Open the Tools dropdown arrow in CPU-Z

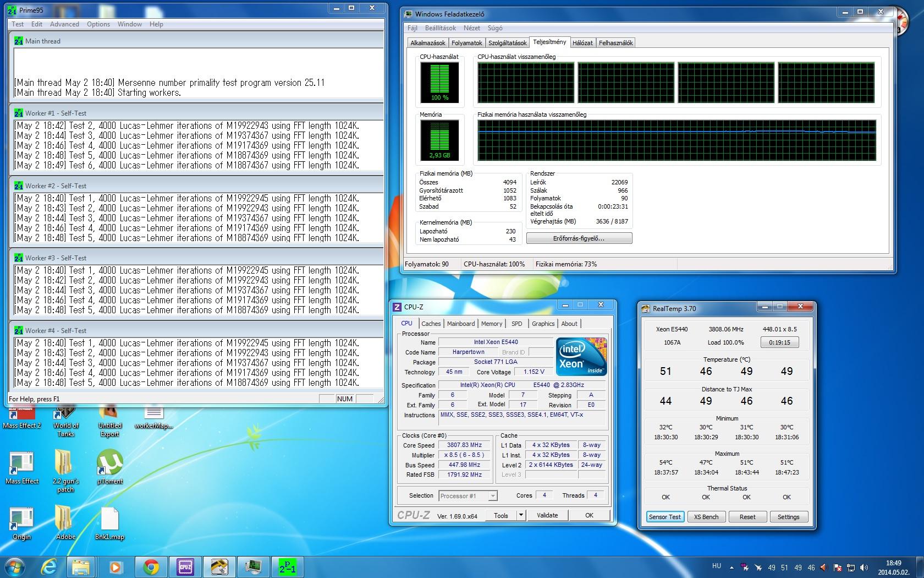tap(521, 515)
